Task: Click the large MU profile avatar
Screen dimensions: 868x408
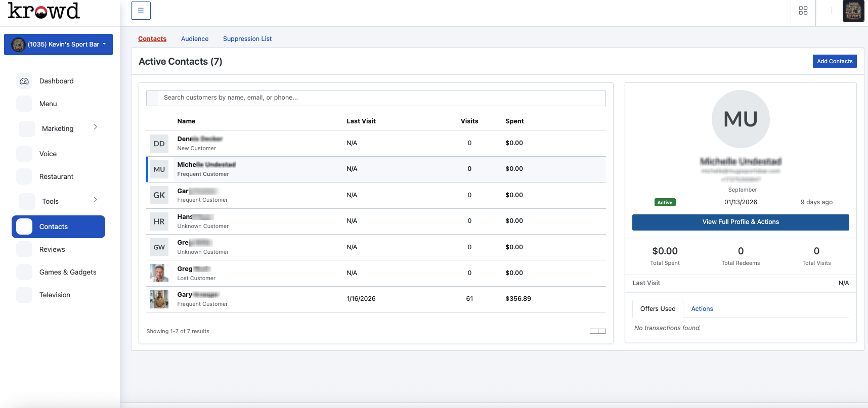Action: coord(741,119)
